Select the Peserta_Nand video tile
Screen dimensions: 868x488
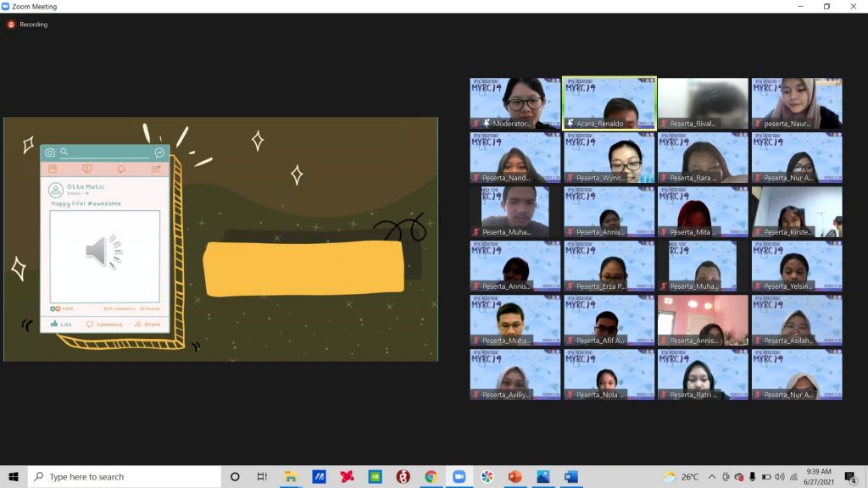(515, 158)
